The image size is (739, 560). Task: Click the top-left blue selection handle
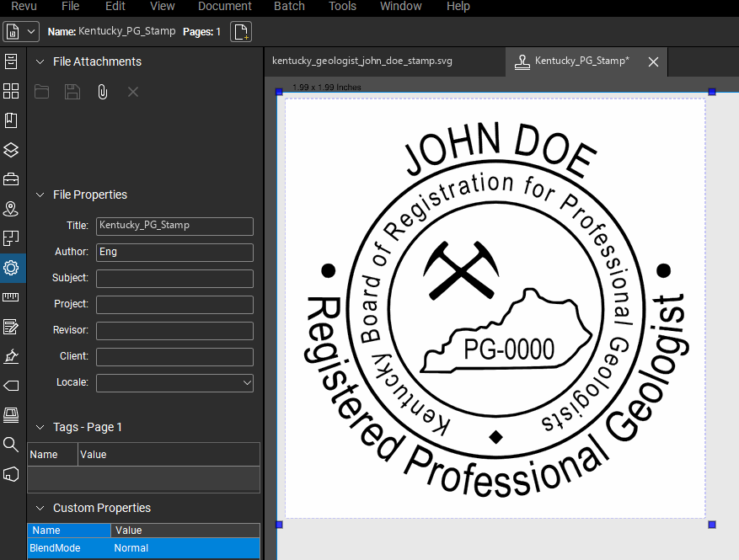[279, 92]
